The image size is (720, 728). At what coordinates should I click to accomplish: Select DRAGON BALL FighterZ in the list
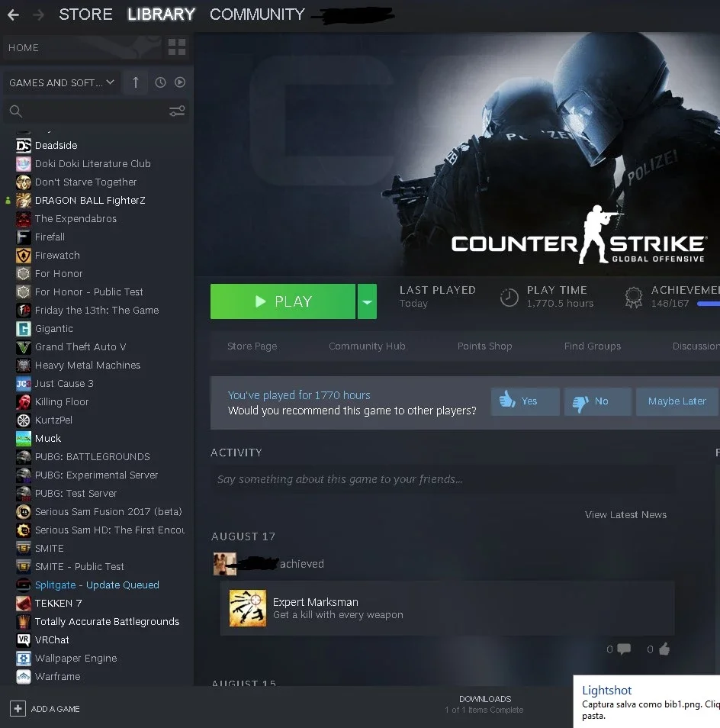(x=90, y=201)
